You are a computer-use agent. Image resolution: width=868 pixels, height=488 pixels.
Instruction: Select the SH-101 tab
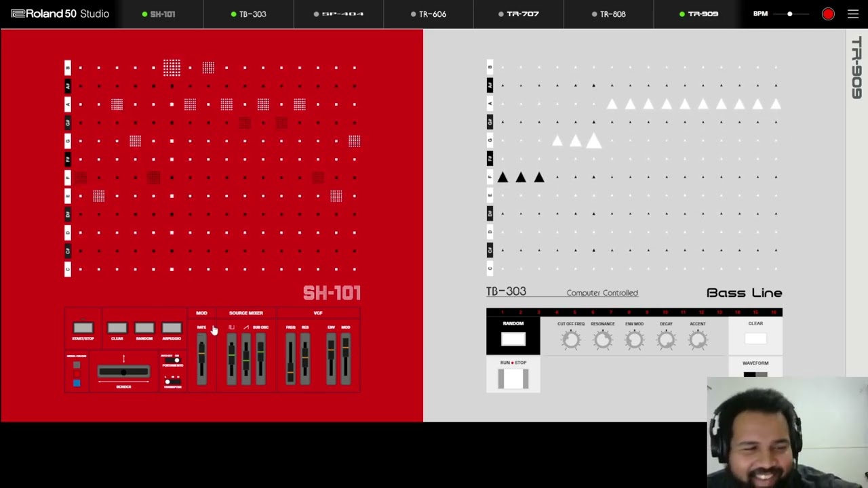(159, 14)
